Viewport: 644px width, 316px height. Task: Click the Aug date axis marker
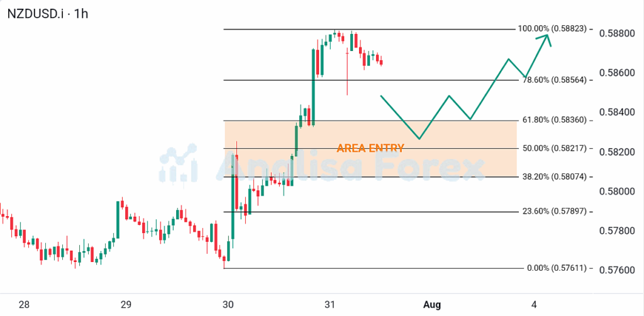tap(431, 305)
